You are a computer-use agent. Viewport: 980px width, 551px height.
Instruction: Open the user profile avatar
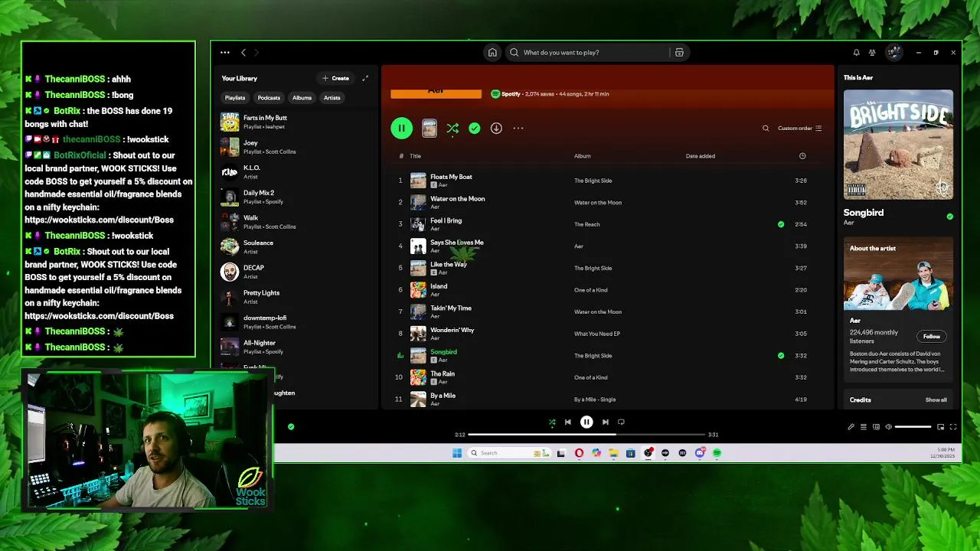click(893, 53)
